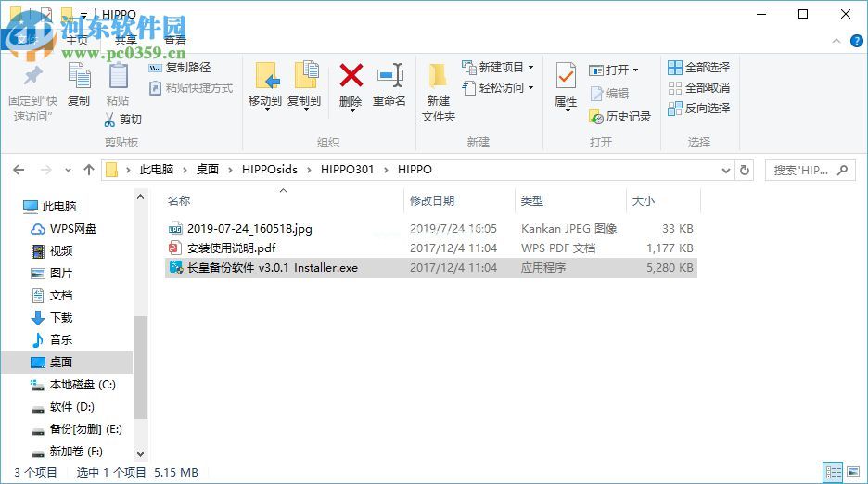868x484 pixels.
Task: Click the Back navigation arrow
Action: click(x=19, y=170)
